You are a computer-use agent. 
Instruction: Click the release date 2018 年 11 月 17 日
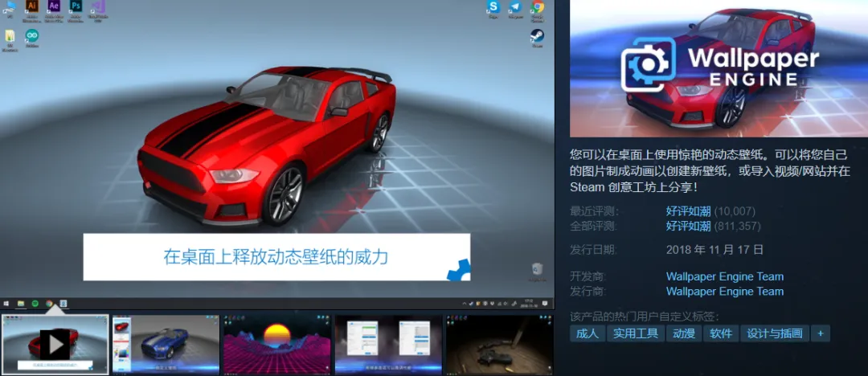click(714, 250)
